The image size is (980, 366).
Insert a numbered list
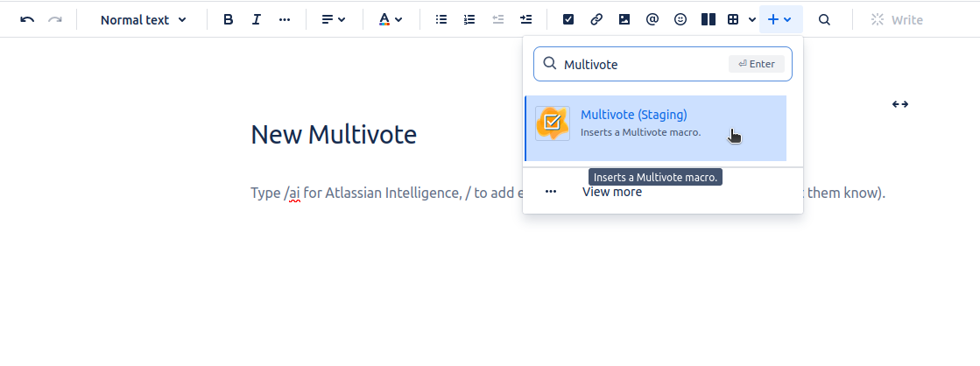pyautogui.click(x=469, y=19)
